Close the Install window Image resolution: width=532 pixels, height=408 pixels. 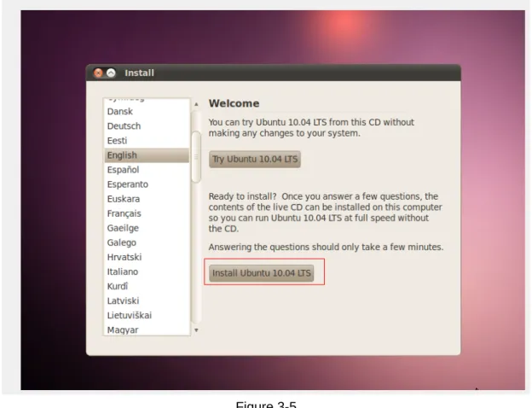[98, 73]
